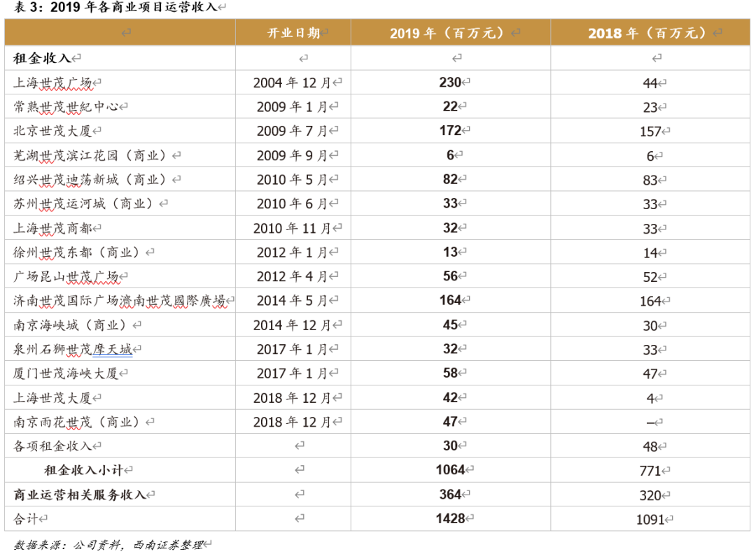
Task: Select 2019 value '47' for 南京雨花世茂
Action: pyautogui.click(x=450, y=422)
